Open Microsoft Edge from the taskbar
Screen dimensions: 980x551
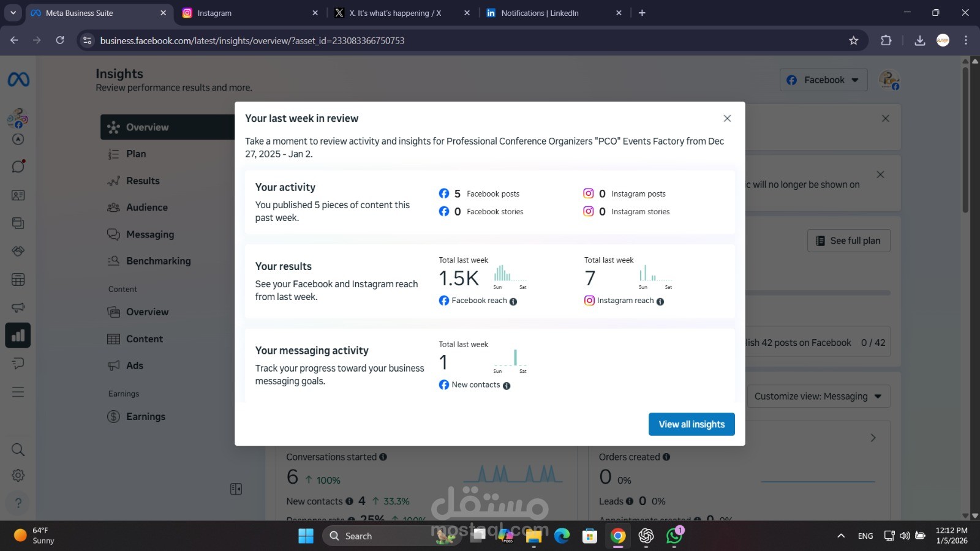tap(562, 536)
